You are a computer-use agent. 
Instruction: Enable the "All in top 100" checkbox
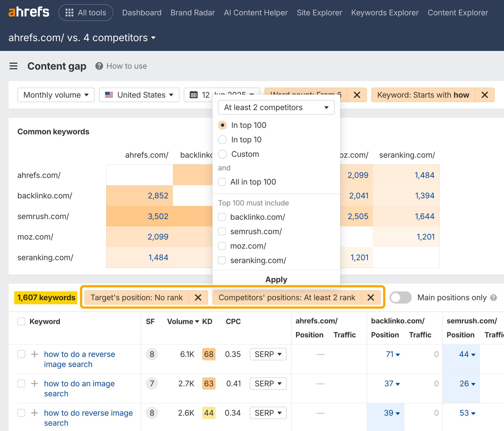[x=222, y=182]
